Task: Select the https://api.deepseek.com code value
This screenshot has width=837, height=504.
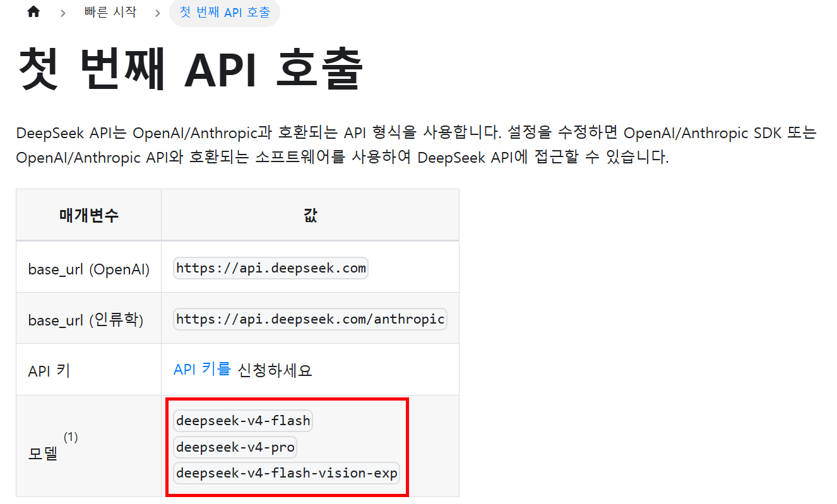Action: [271, 268]
